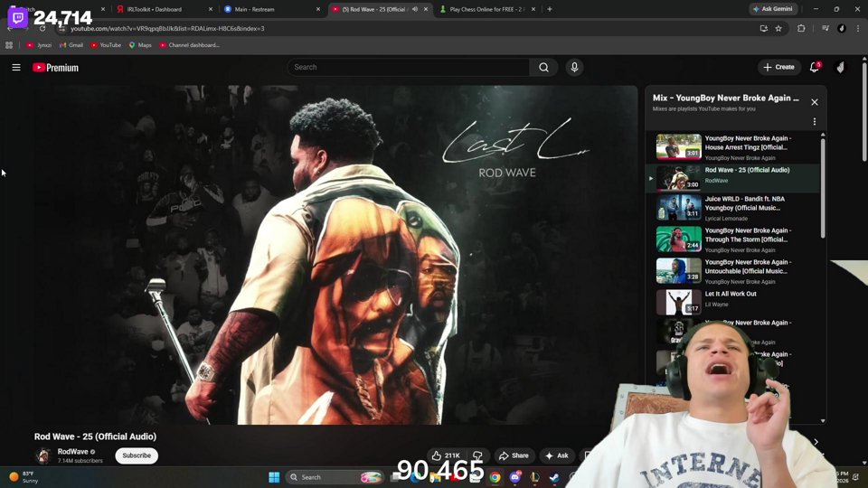This screenshot has height=488, width=868.
Task: Close the IRLToolkit - Dashboard tab
Action: (x=211, y=9)
